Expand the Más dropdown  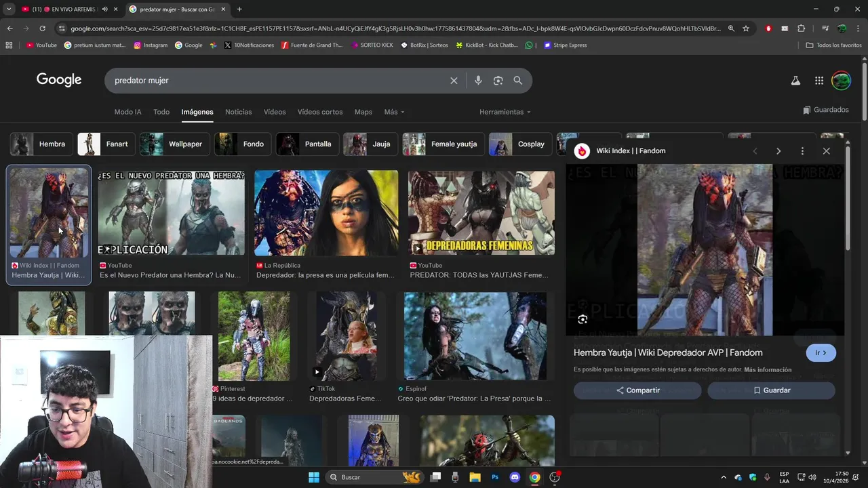[394, 112]
